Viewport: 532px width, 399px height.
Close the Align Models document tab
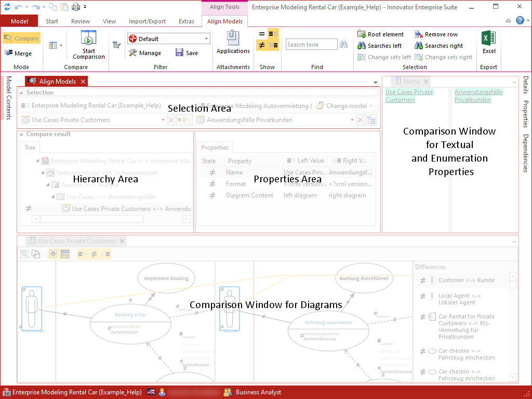(x=83, y=82)
